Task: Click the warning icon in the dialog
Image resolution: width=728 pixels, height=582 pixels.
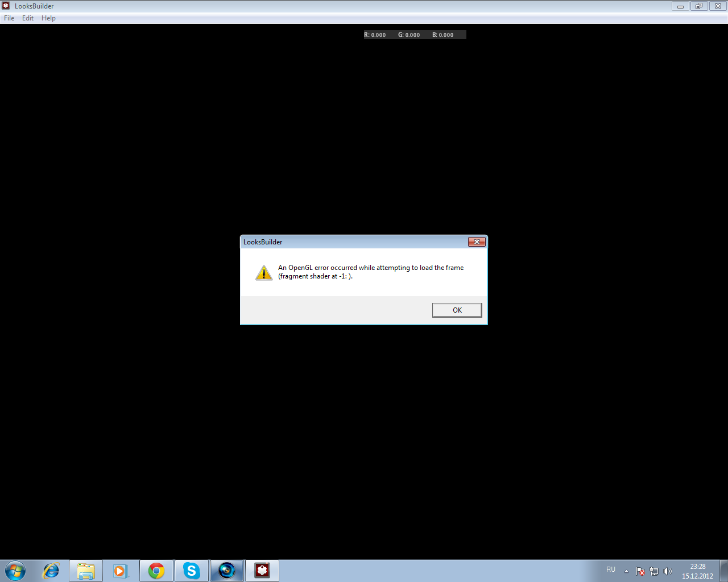Action: (264, 273)
